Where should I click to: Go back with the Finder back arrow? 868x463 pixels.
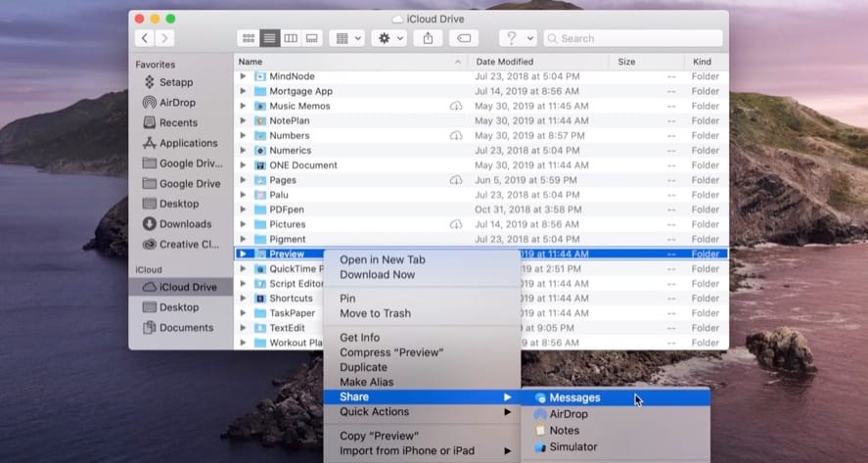click(145, 38)
